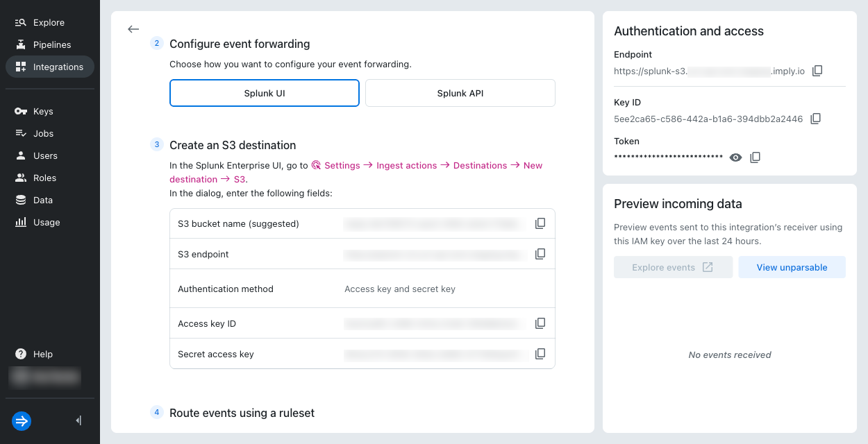Click the 'Create an S3 destination' heading

coord(233,145)
